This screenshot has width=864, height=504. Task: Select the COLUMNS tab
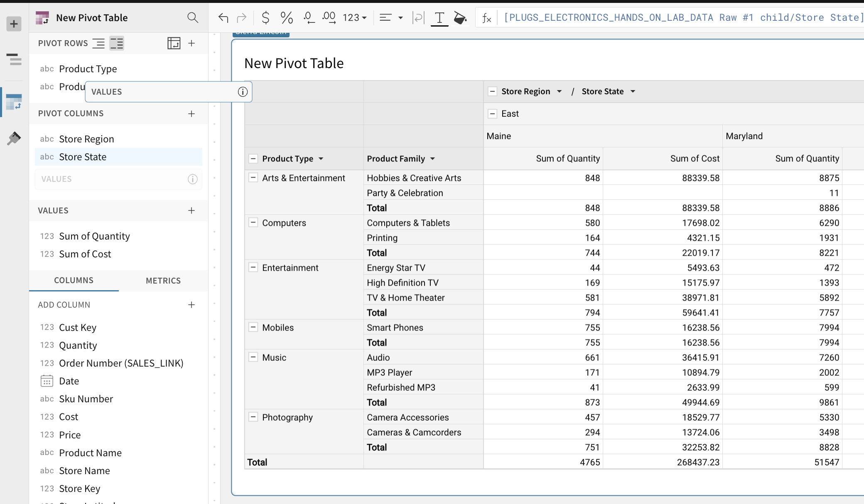74,281
